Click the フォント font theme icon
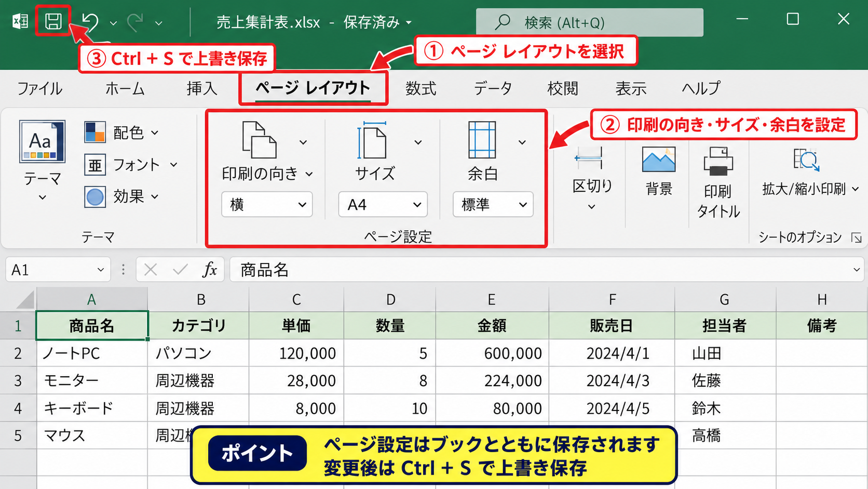The width and height of the screenshot is (868, 489). click(95, 165)
